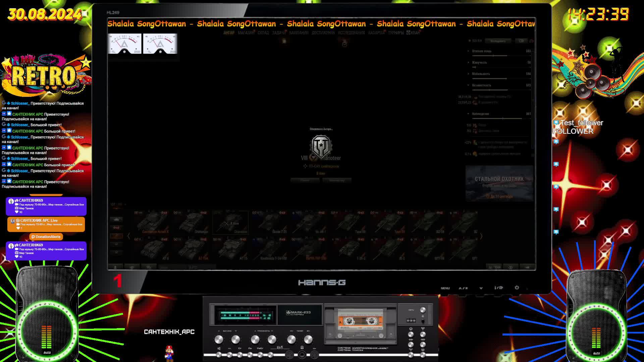The image size is (644, 362).
Task: Click the carousel left arrow
Action: click(x=129, y=236)
